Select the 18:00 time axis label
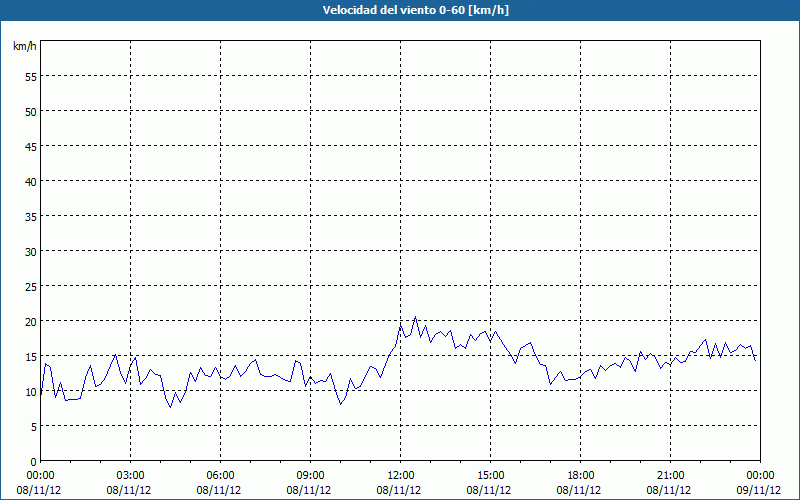The height and width of the screenshot is (500, 800). (x=581, y=476)
